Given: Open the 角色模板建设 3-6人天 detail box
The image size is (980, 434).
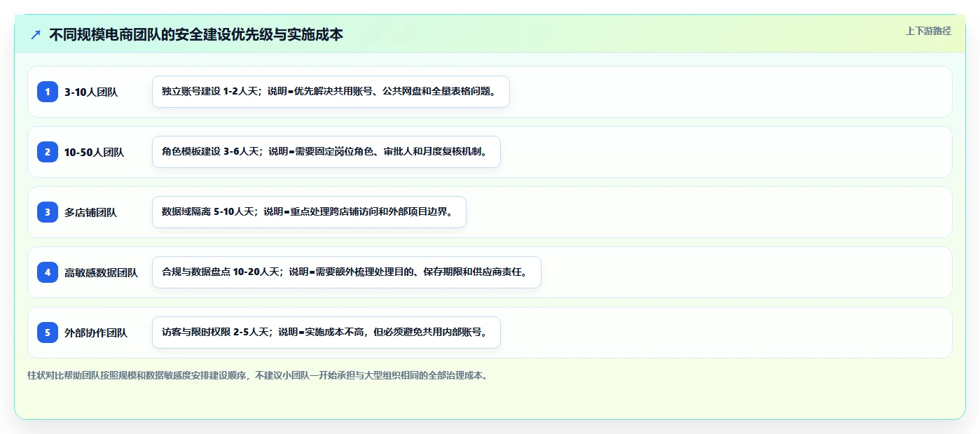Looking at the screenshot, I should [326, 152].
